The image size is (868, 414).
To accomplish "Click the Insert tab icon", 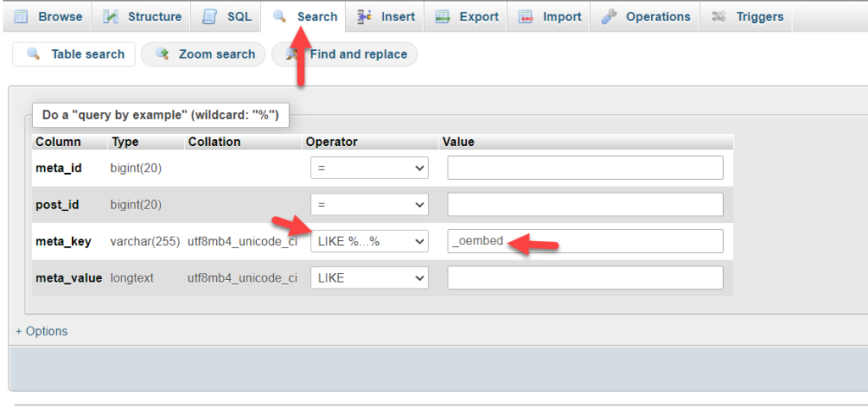I will [x=364, y=17].
